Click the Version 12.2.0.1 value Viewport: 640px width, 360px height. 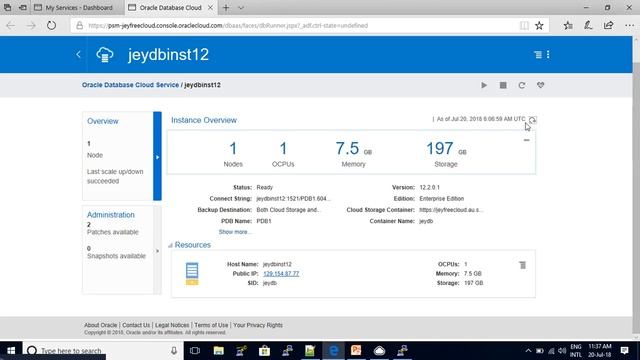pyautogui.click(x=429, y=187)
